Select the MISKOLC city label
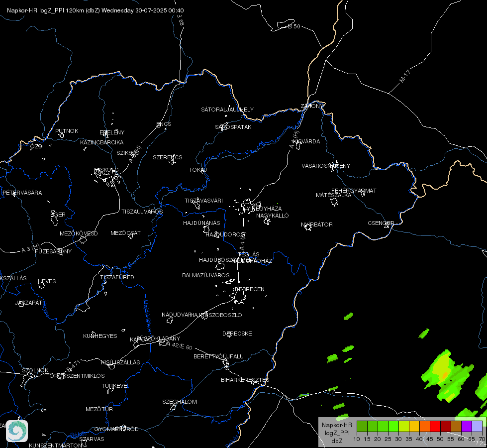This screenshot has width=487, height=448. tap(106, 170)
